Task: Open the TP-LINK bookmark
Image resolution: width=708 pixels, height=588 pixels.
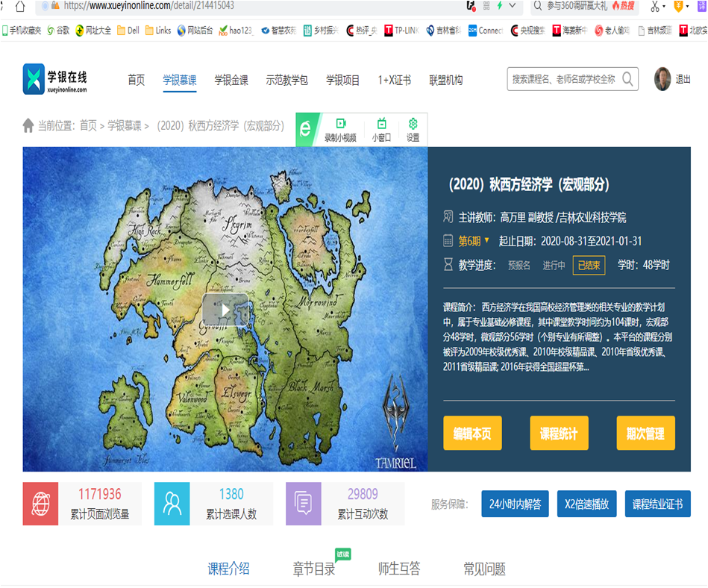Action: click(x=401, y=31)
